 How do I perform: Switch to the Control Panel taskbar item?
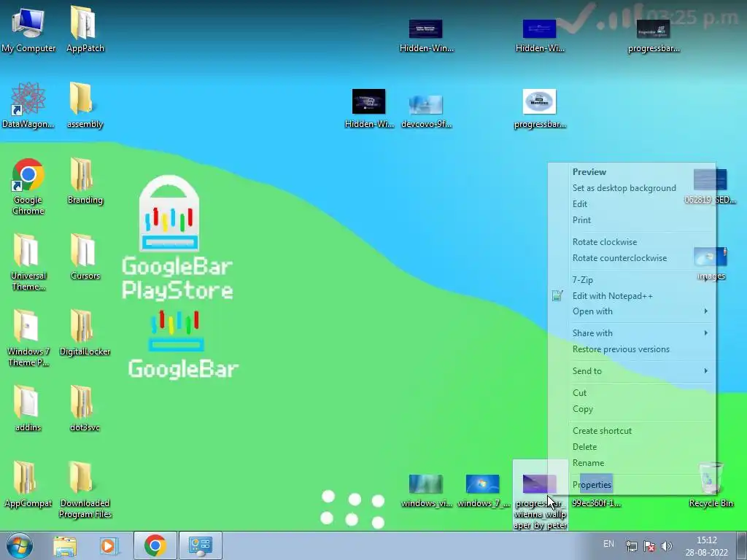click(201, 545)
